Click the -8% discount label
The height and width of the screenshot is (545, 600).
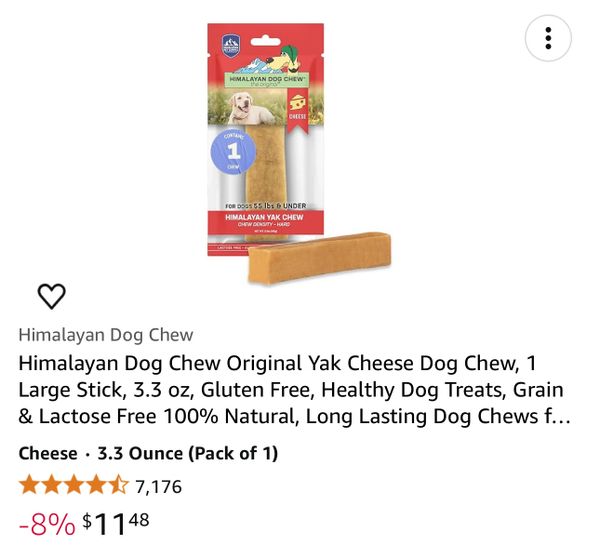47,524
